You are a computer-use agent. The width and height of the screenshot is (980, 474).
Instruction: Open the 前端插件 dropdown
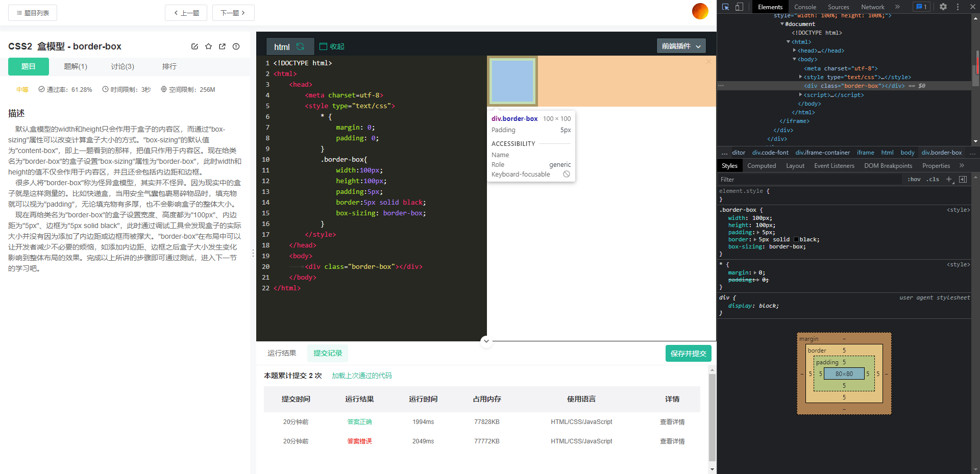pos(681,46)
